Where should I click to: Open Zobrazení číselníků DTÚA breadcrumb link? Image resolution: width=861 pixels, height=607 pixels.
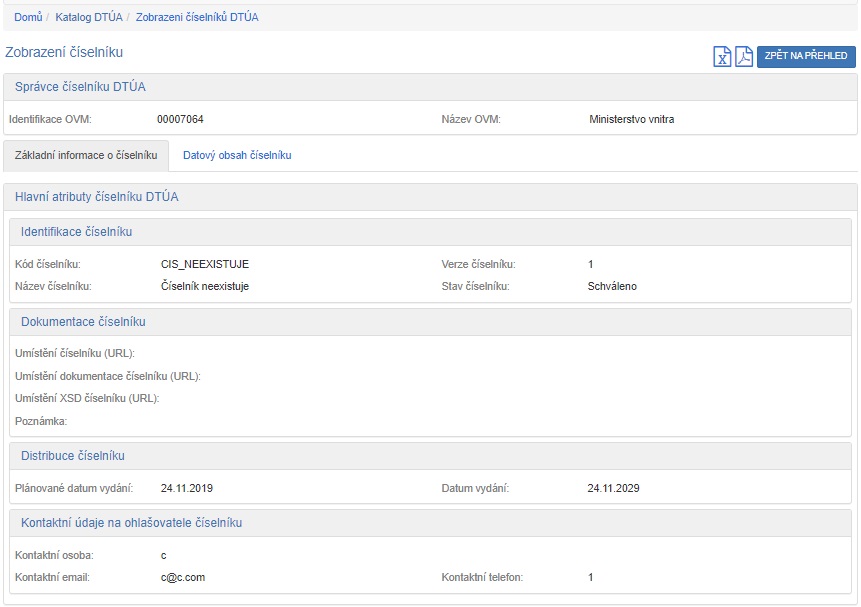197,17
